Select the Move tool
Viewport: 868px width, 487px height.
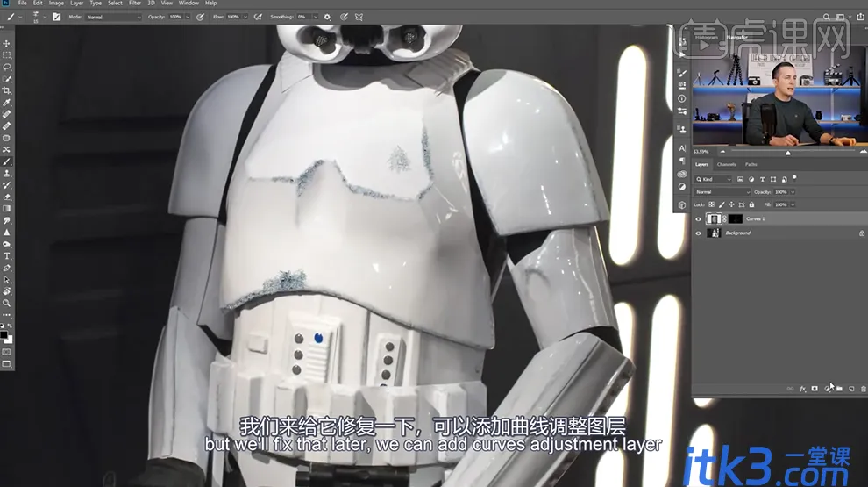coord(7,43)
